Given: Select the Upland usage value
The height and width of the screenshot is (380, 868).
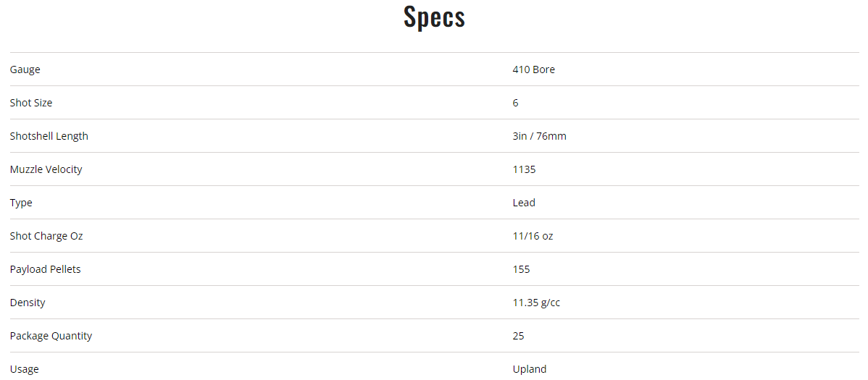Looking at the screenshot, I should 529,369.
